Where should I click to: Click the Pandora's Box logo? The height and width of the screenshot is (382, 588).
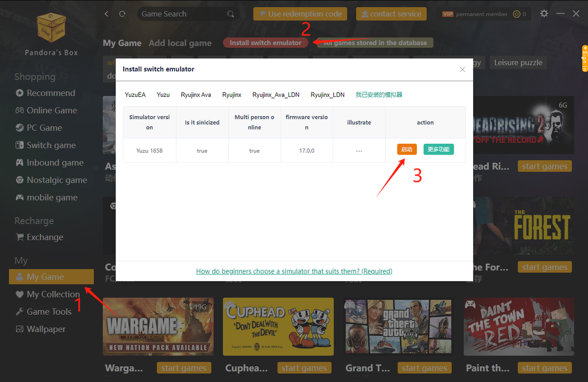point(52,28)
